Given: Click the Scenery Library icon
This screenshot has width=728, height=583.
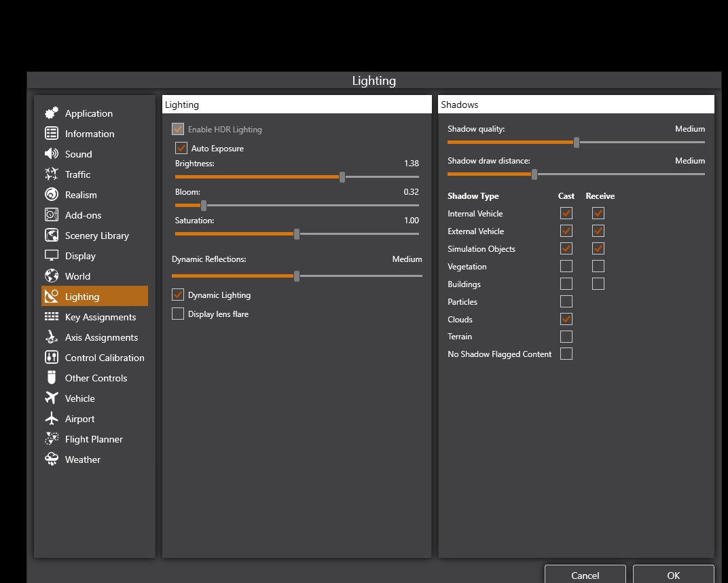Looking at the screenshot, I should (x=52, y=236).
